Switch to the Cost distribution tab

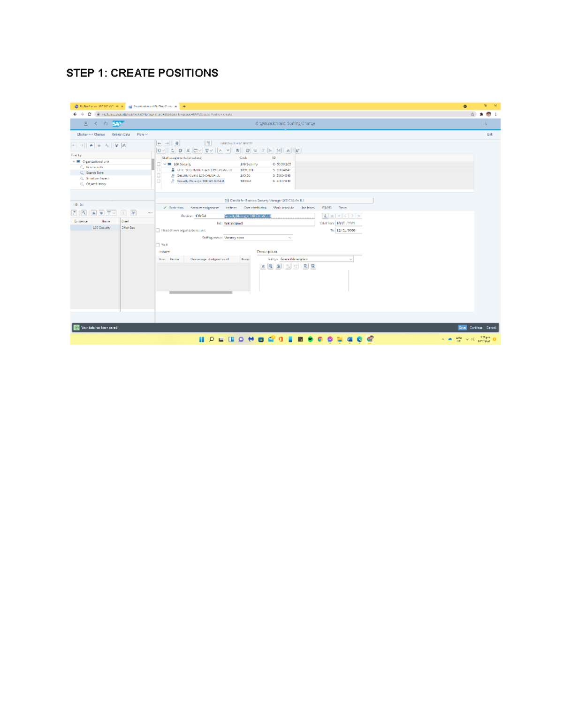255,207
